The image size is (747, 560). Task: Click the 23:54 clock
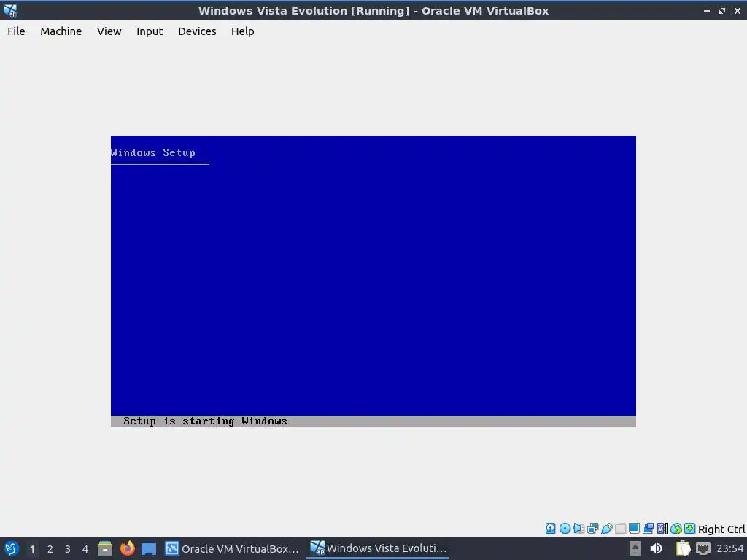click(x=729, y=548)
